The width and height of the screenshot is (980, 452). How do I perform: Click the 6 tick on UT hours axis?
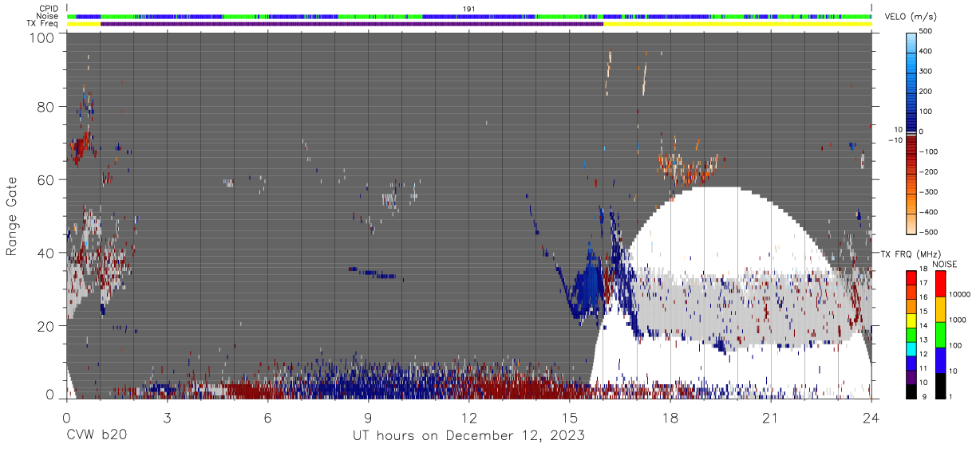pyautogui.click(x=267, y=418)
